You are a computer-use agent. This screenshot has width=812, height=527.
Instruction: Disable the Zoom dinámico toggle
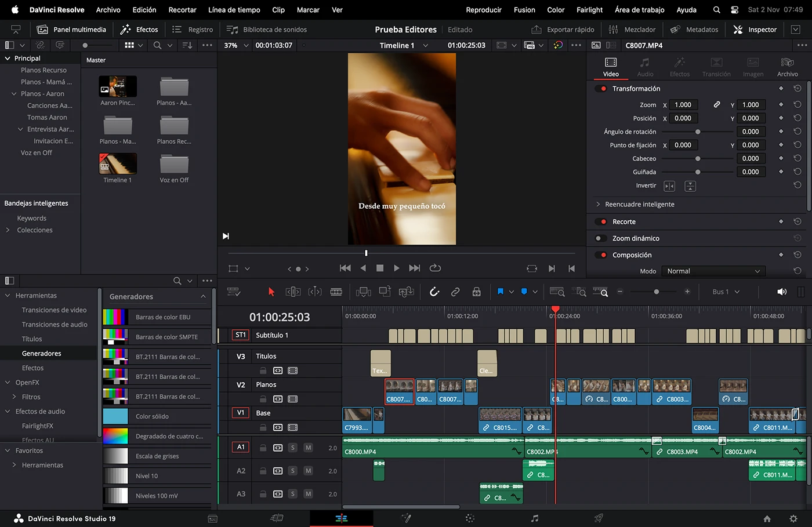click(x=601, y=238)
